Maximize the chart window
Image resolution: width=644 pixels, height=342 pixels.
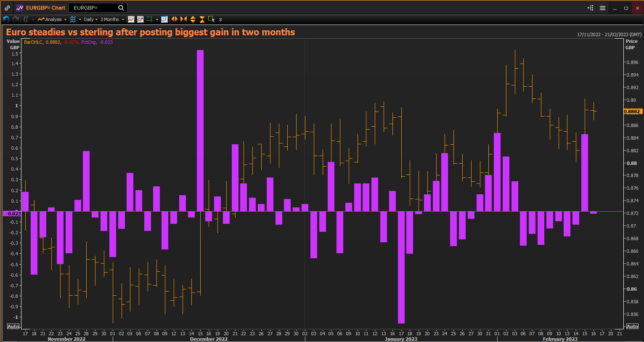coord(626,8)
